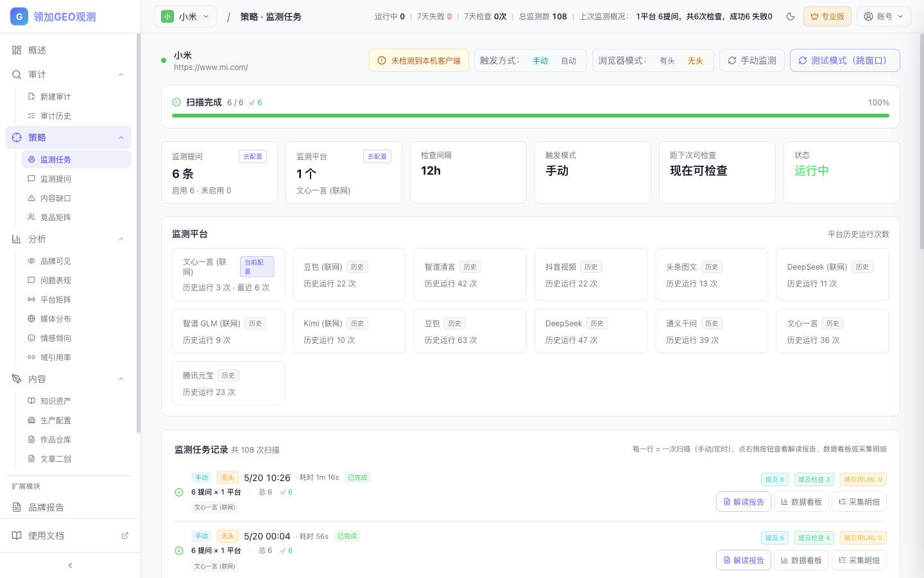The width and height of the screenshot is (924, 578).
Task: Click the 竞品矩阵 people icon
Action: [31, 217]
